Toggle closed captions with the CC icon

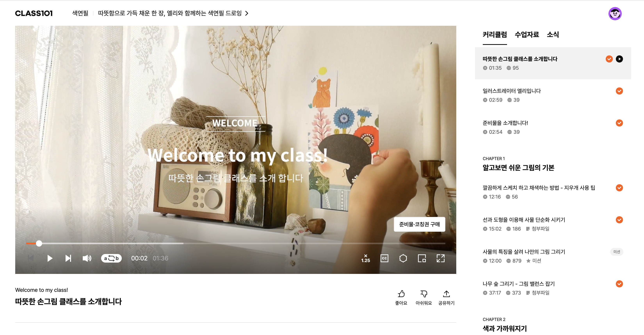point(384,258)
